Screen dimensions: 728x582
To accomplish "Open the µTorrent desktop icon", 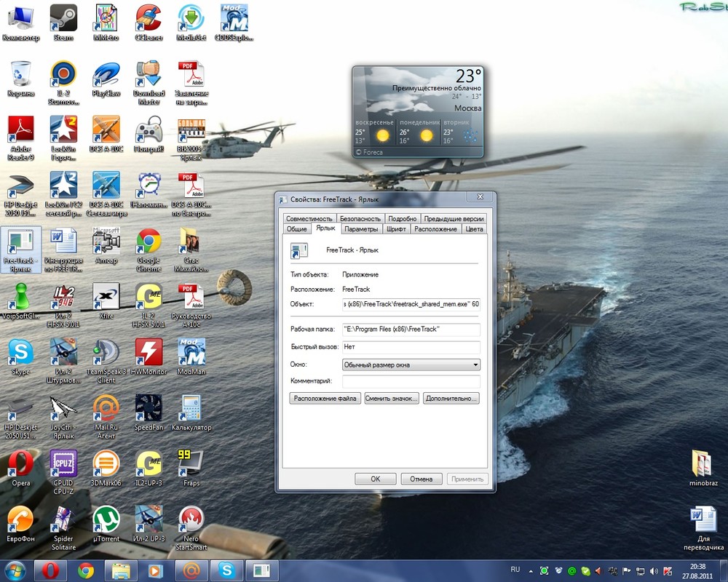I will tap(106, 520).
